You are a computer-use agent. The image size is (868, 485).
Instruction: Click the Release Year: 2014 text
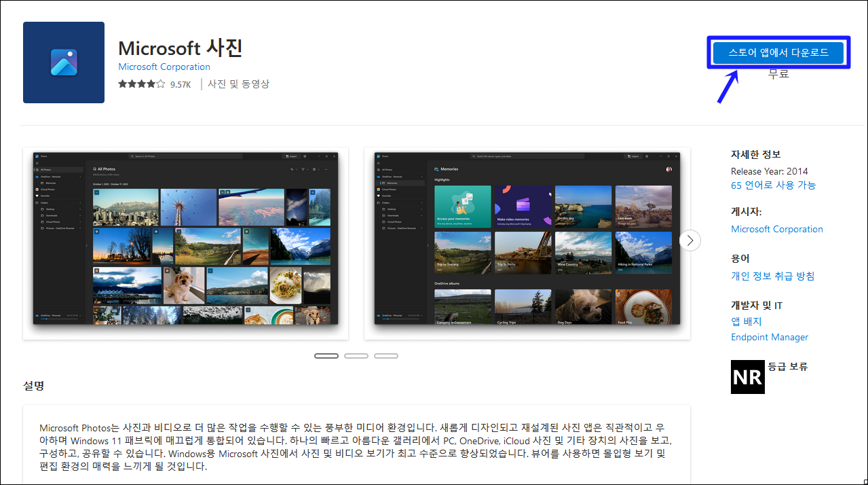click(770, 171)
